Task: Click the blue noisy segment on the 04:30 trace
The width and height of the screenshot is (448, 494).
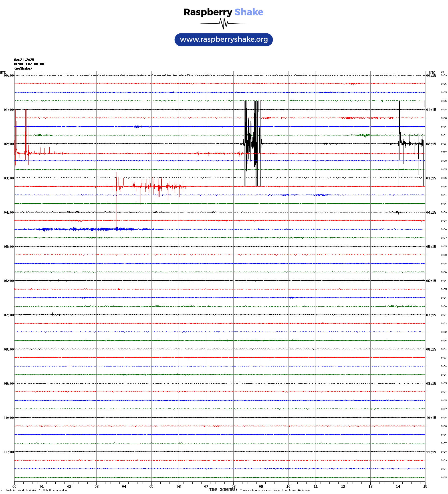Action: tap(86, 229)
